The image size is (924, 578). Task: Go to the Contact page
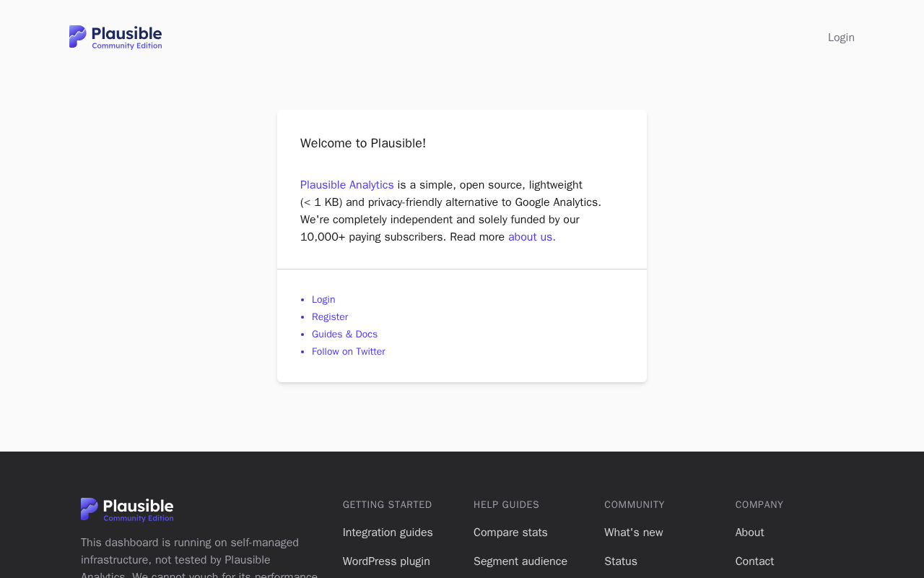(754, 561)
